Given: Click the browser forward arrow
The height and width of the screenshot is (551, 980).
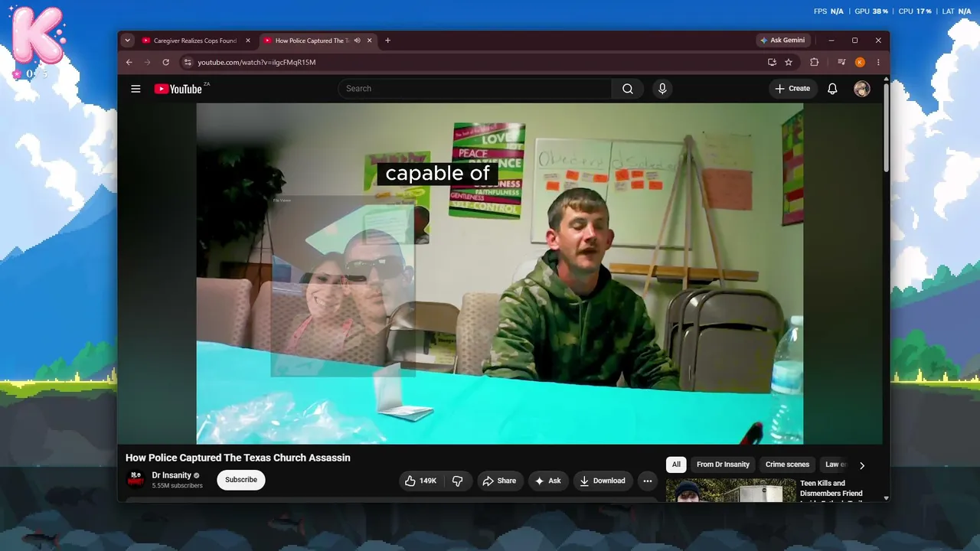Looking at the screenshot, I should pyautogui.click(x=147, y=62).
